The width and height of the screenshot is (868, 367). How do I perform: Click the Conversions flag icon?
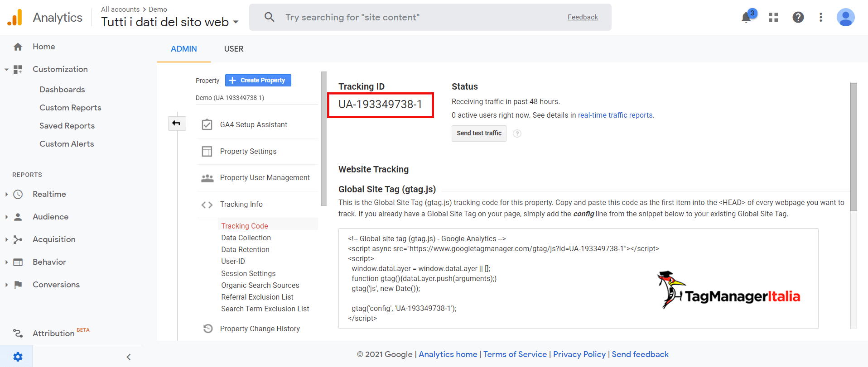18,285
